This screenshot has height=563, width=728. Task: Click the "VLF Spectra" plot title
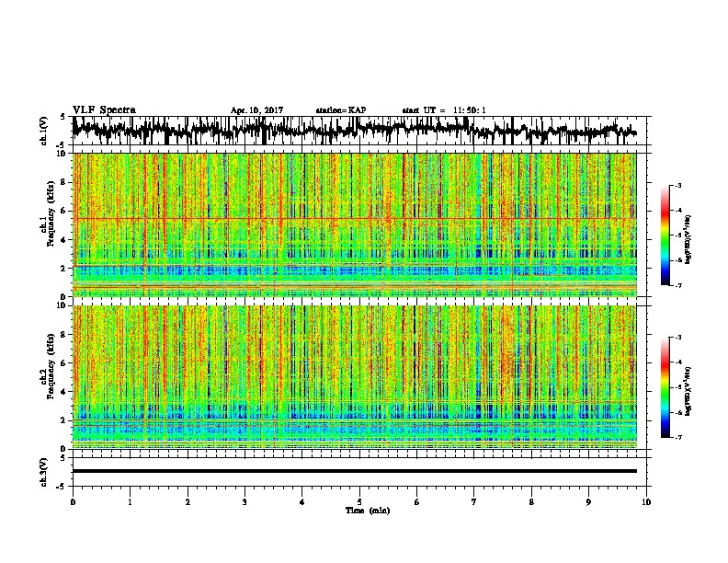click(x=104, y=110)
